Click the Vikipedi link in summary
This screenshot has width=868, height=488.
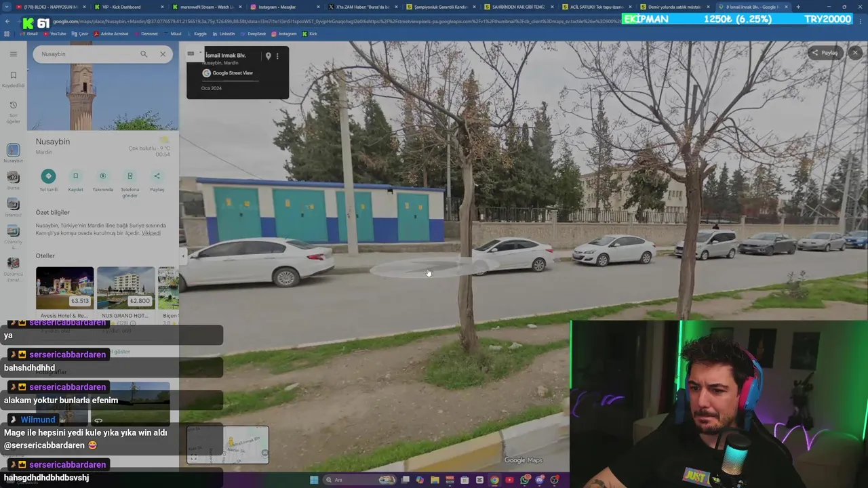(x=151, y=233)
